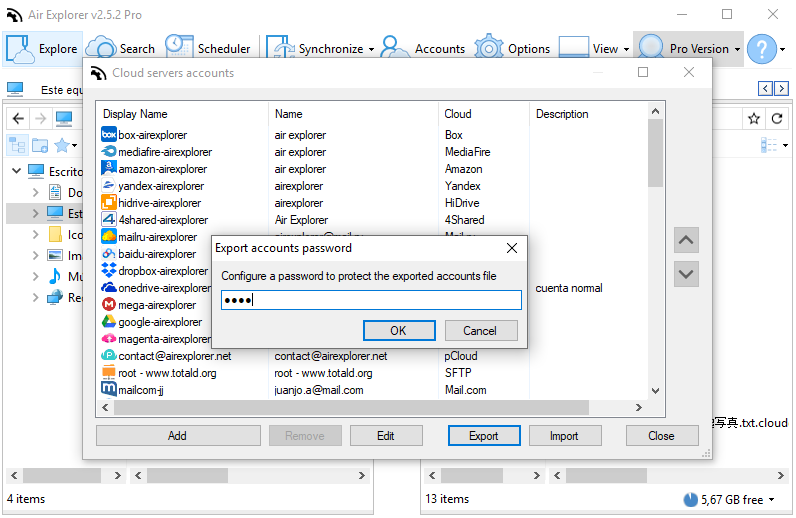Open the Search tool
Screen dimensions: 796x518
point(121,49)
